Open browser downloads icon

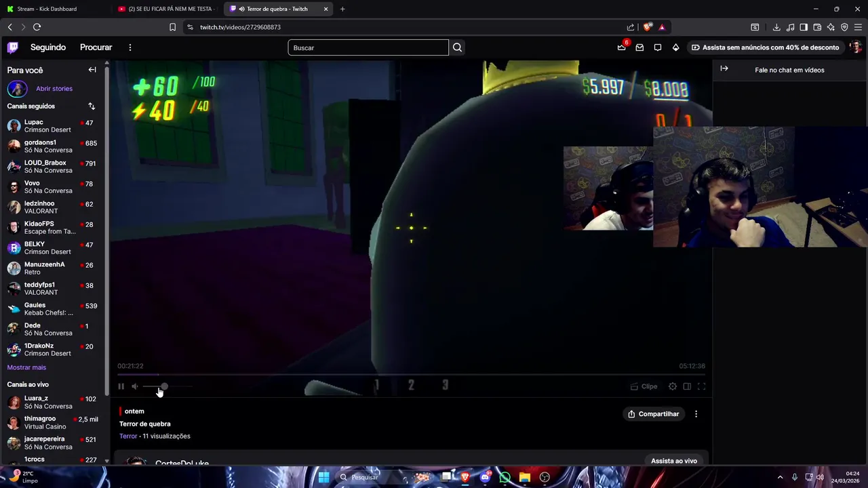[776, 27]
